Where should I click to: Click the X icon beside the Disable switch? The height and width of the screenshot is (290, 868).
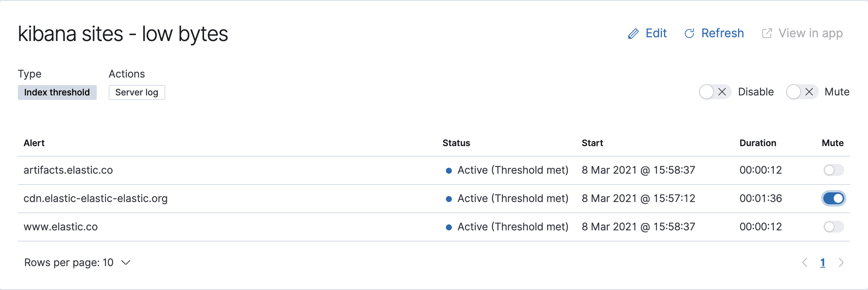tap(722, 92)
